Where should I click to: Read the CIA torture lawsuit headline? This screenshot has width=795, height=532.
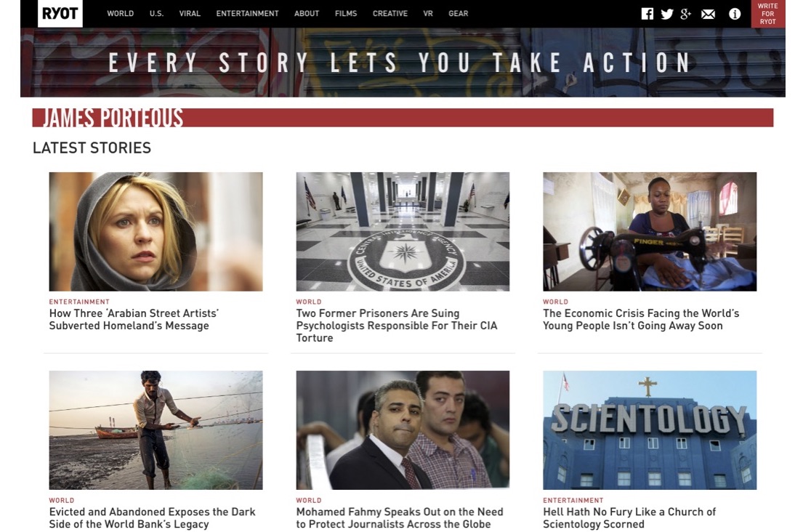pyautogui.click(x=397, y=326)
